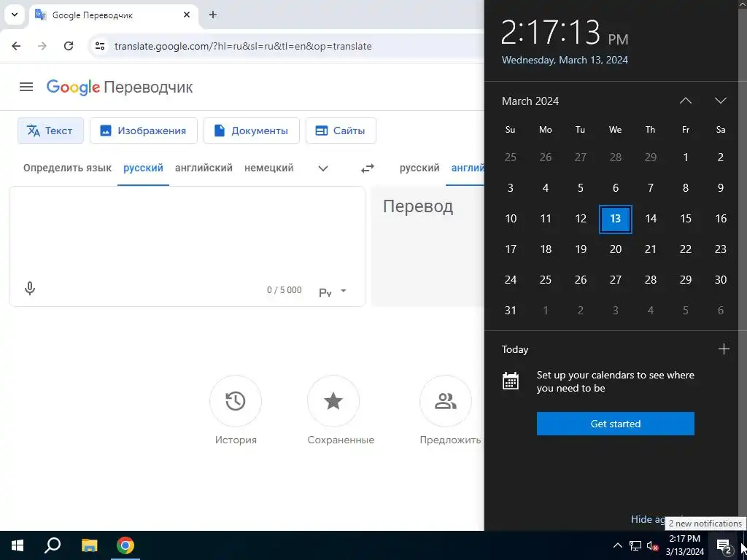This screenshot has width=747, height=560.
Task: Go back using browser back arrow
Action: [x=16, y=46]
